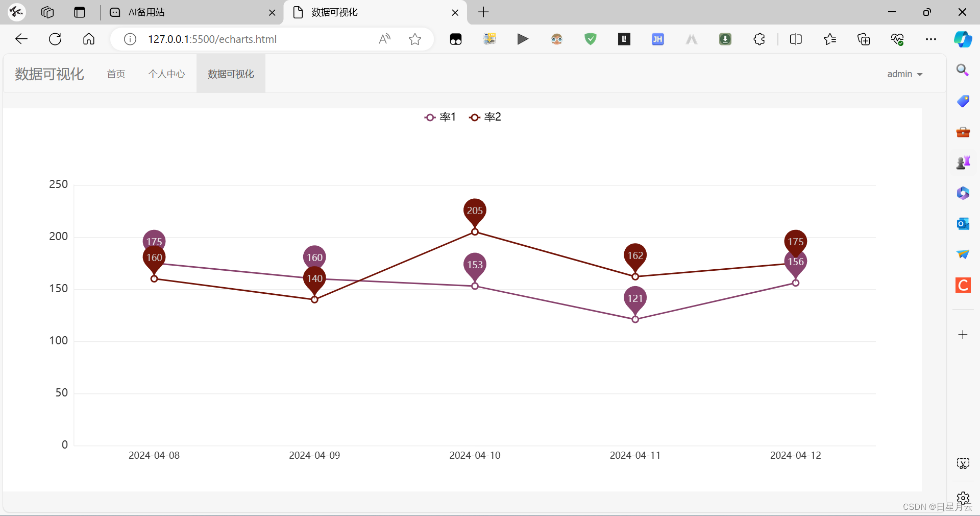Open browser essentials heartbeat icon
The width and height of the screenshot is (980, 516).
[x=897, y=39]
